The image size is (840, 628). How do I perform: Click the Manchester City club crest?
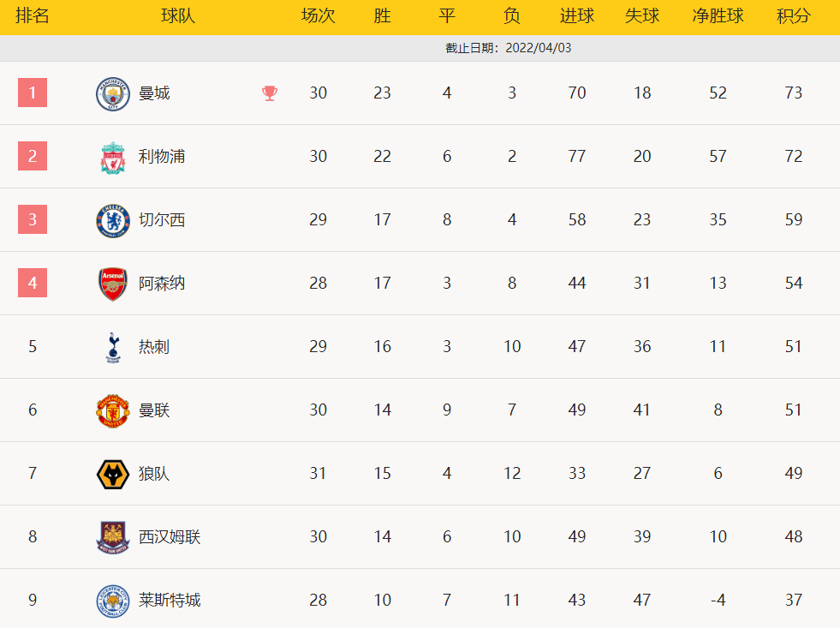[112, 93]
